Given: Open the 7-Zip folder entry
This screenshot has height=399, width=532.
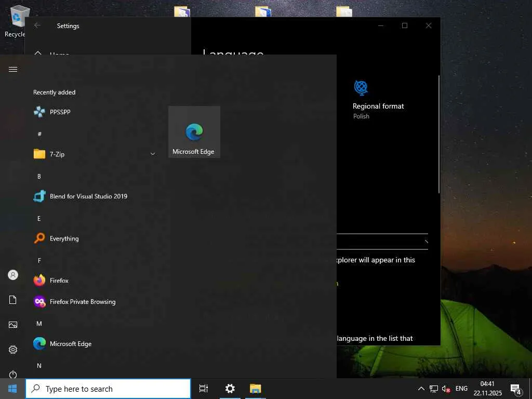Looking at the screenshot, I should [x=95, y=154].
